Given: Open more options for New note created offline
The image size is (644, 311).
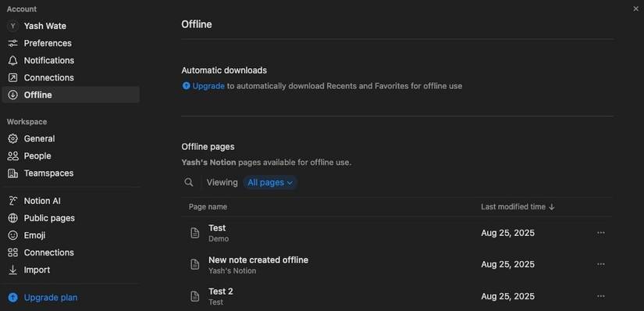Looking at the screenshot, I should point(601,264).
